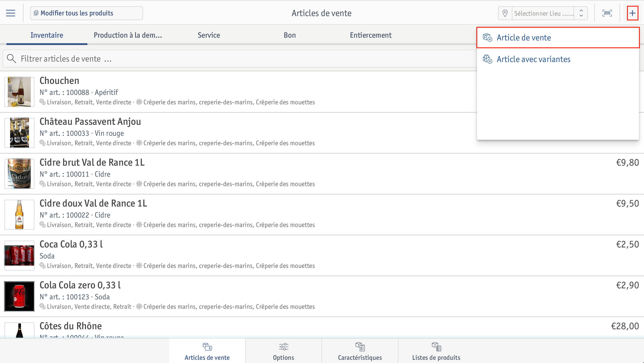This screenshot has width=644, height=363.
Task: Open Cola Cola zero thumbnail
Action: click(x=19, y=296)
